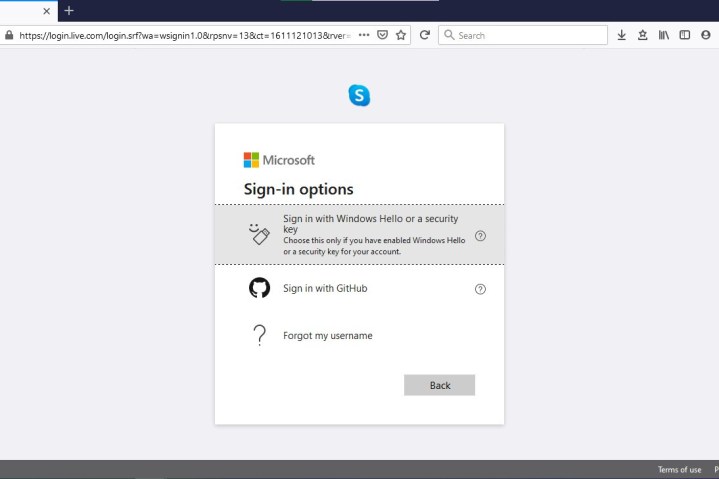Open the Library icon
The image size is (719, 479).
(x=664, y=35)
